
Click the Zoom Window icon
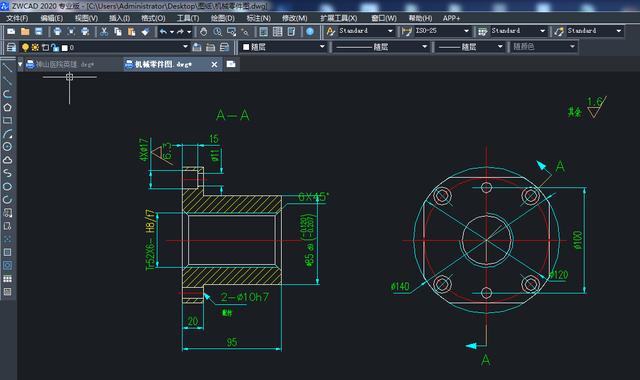click(x=231, y=31)
